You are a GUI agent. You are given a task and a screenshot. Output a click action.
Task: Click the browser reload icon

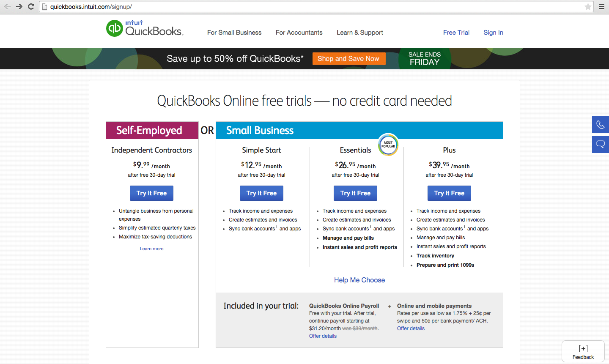(31, 6)
